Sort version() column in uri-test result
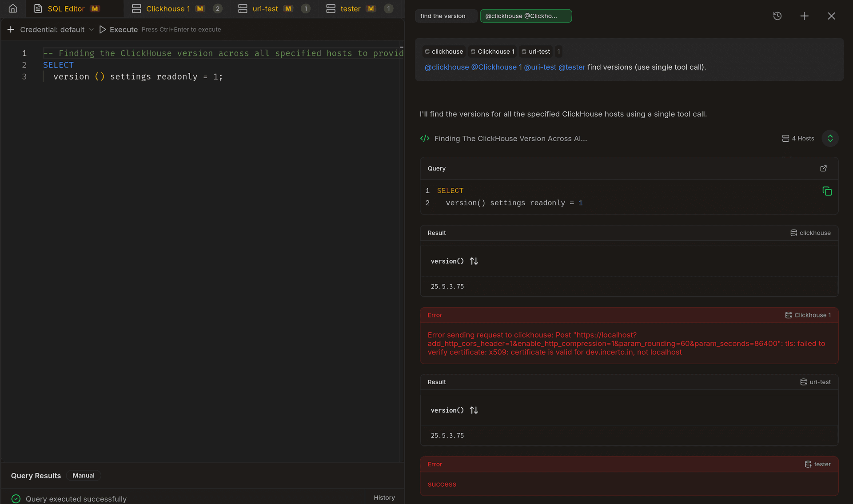The image size is (853, 504). tap(474, 410)
